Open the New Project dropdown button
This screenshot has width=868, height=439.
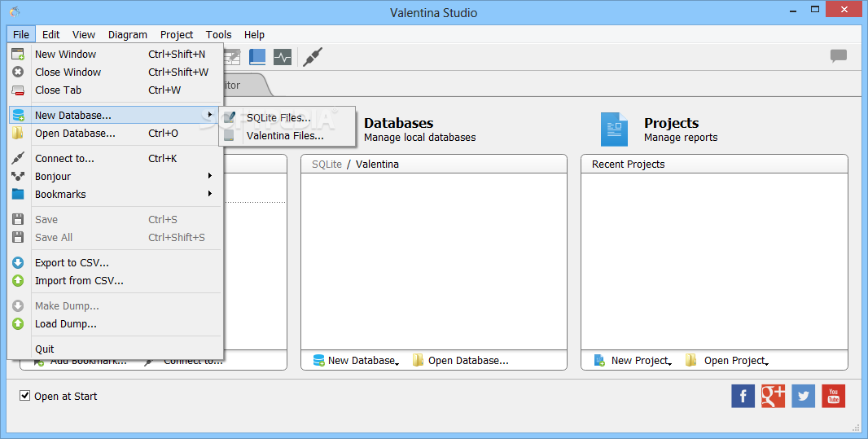pyautogui.click(x=633, y=360)
